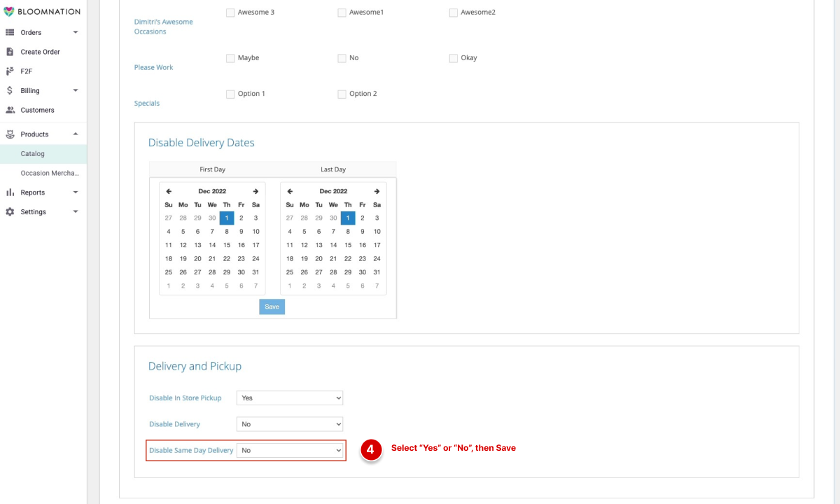
Task: Click the Customers people icon
Action: [10, 110]
